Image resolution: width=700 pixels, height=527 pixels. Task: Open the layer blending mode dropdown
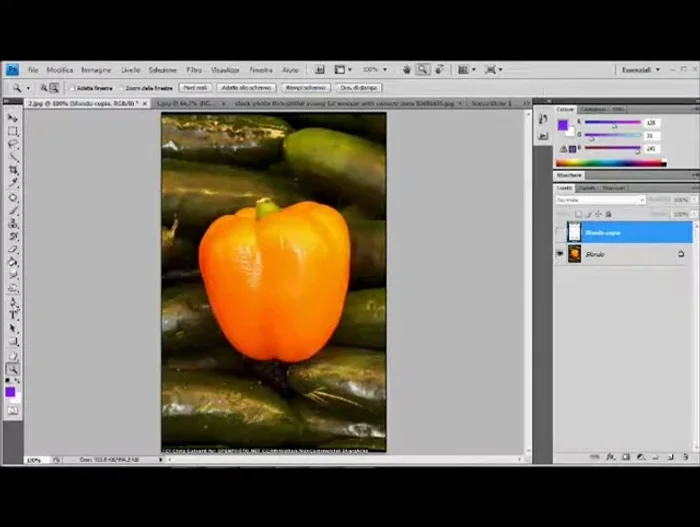[x=600, y=200]
